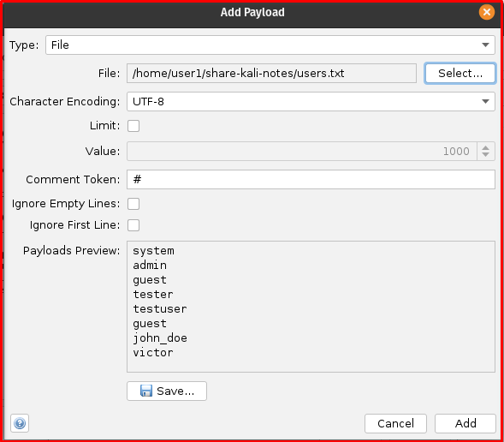
Task: Click the blue help question-mark icon
Action: point(20,423)
